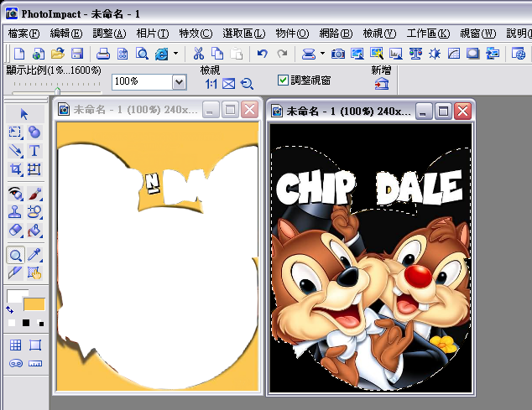Select the Crop tool
This screenshot has height=410, width=532.
click(x=15, y=169)
